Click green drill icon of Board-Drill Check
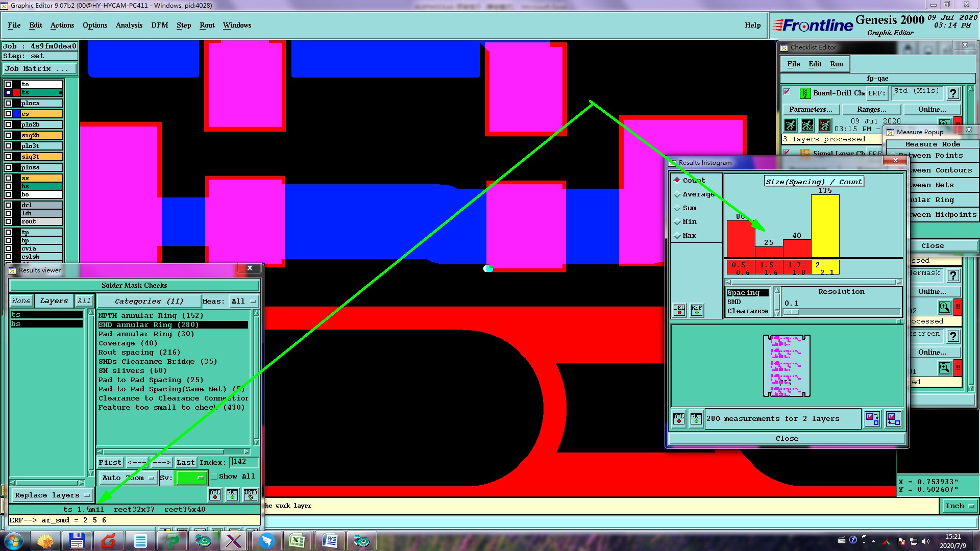The height and width of the screenshot is (551, 980). pos(805,93)
